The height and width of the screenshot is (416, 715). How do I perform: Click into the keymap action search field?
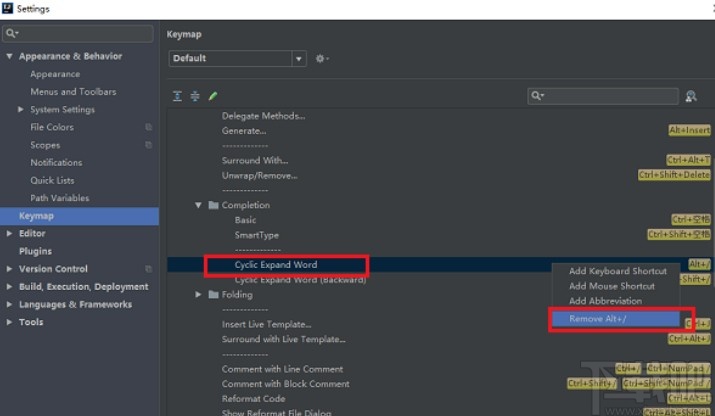pos(603,96)
